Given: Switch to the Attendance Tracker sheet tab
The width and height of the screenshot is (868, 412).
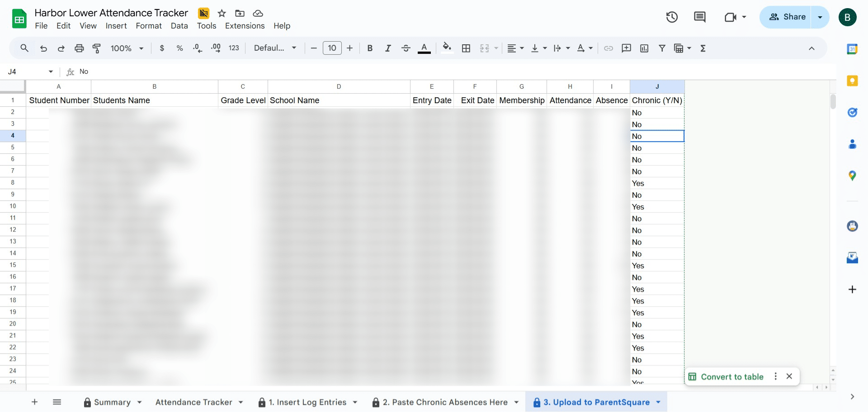Looking at the screenshot, I should (x=193, y=402).
